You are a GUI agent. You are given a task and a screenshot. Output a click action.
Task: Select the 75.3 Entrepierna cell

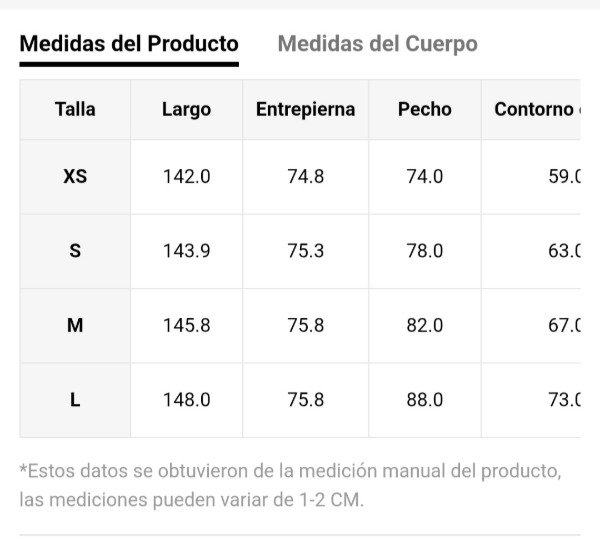pos(305,251)
